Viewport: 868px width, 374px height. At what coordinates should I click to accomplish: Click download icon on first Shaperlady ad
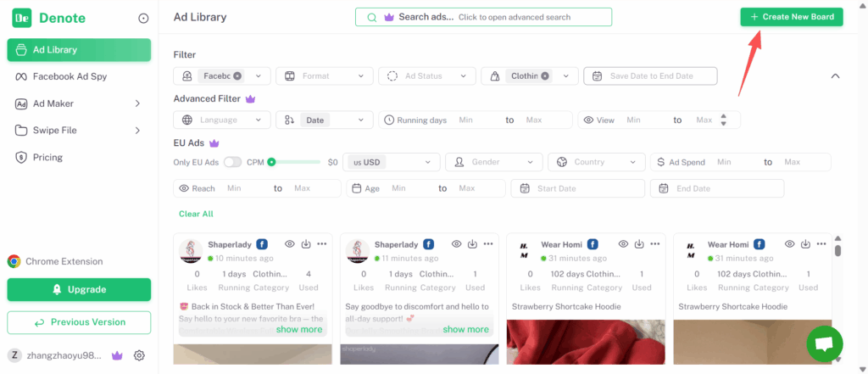pos(306,244)
